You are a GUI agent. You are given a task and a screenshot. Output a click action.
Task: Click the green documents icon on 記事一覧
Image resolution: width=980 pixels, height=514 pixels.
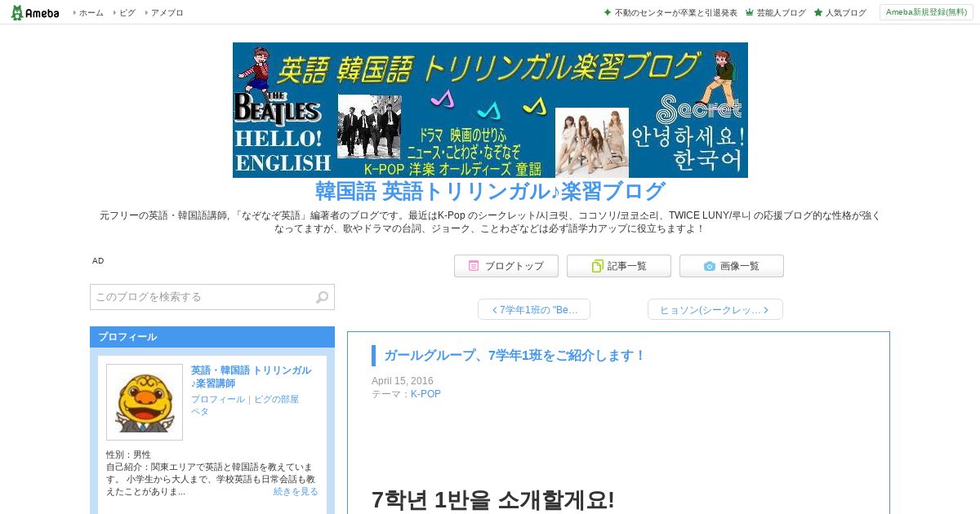(597, 266)
